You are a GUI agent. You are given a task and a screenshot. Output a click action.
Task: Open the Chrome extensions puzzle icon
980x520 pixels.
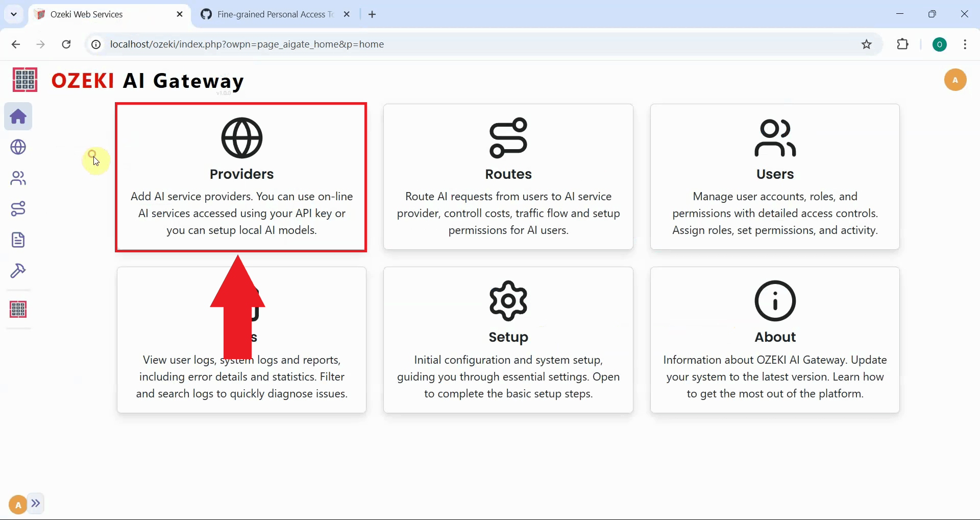point(902,44)
